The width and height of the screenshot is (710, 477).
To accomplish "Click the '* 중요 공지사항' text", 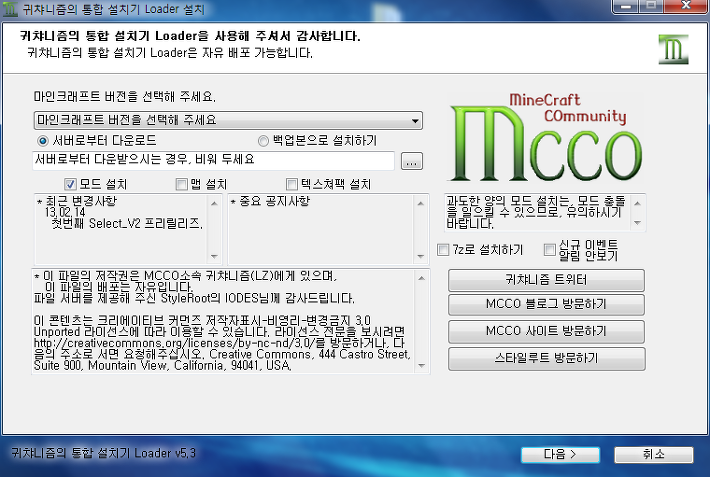I will 270,201.
